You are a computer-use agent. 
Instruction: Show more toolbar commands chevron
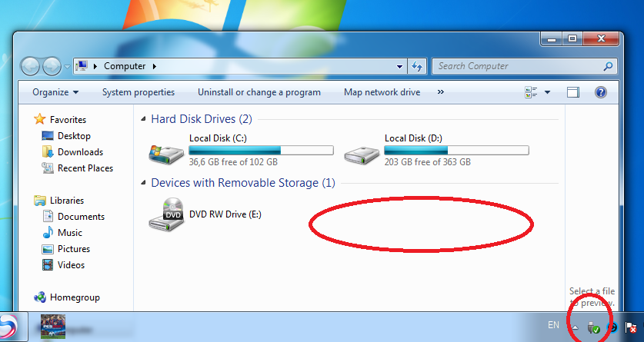[441, 92]
